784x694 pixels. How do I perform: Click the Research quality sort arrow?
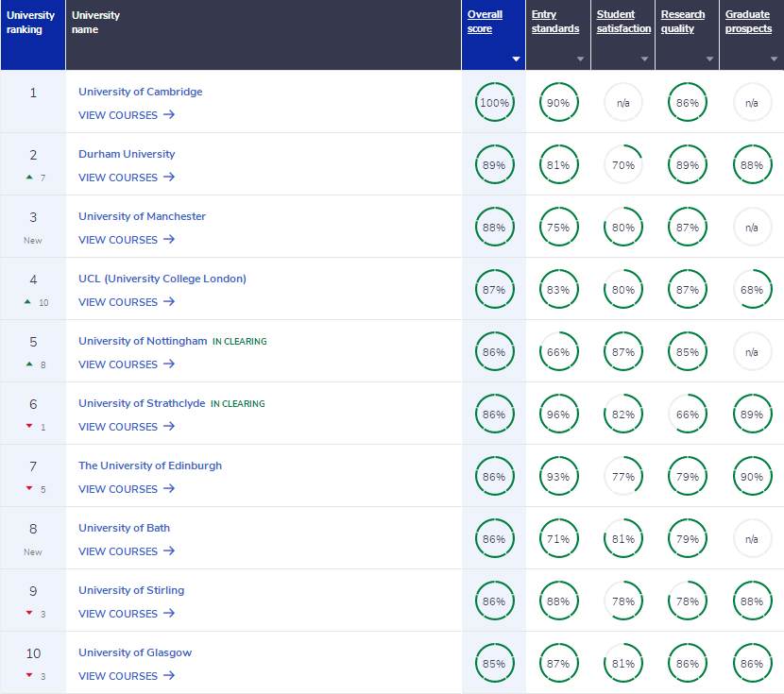pos(709,59)
